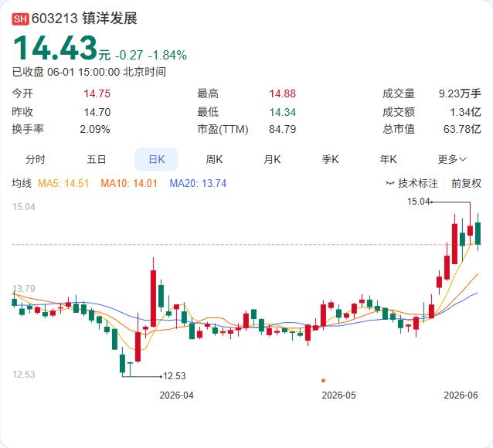Click the 2026-04 date axis label
This screenshot has height=448, width=493.
176,395
